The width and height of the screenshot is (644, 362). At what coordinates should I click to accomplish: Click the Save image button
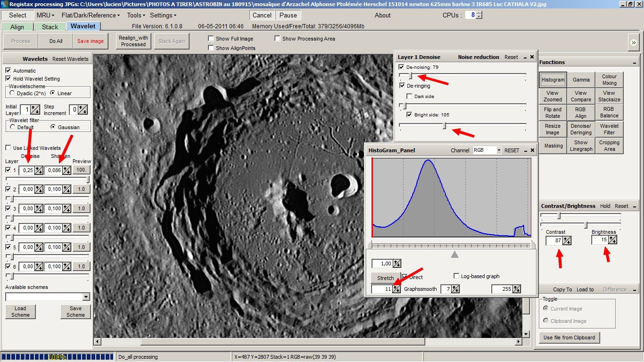[x=91, y=41]
